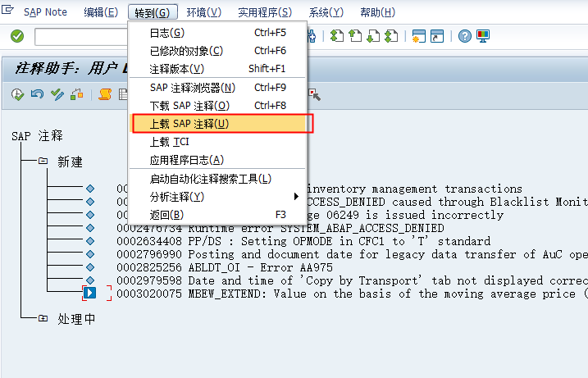Open the SAP Note menu
The height and width of the screenshot is (378, 588).
(45, 12)
